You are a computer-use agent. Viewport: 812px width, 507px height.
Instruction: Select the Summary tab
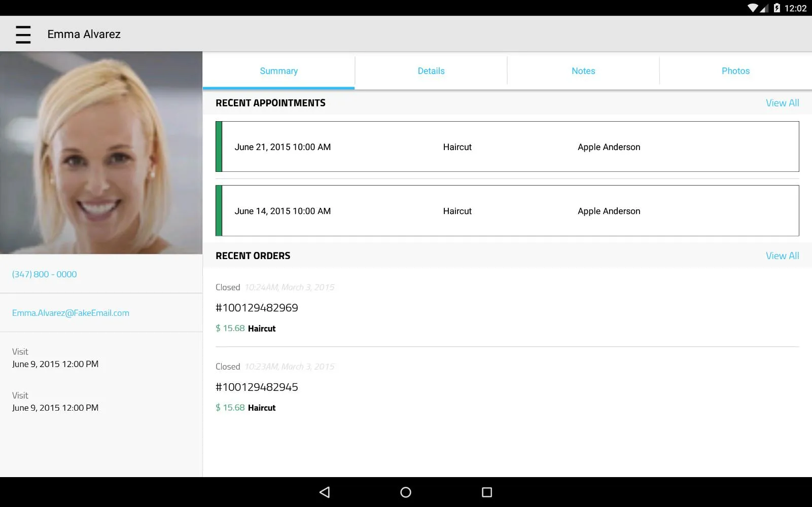tap(278, 70)
